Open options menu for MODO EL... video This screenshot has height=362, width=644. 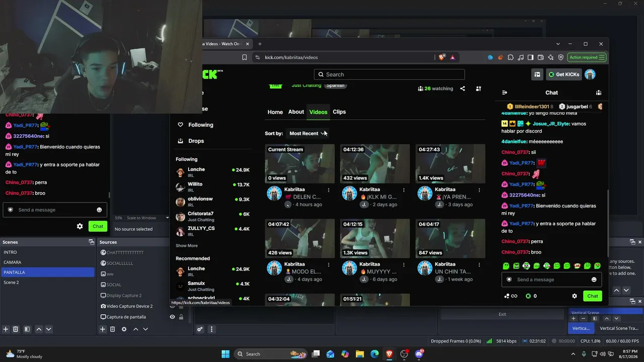click(x=329, y=264)
